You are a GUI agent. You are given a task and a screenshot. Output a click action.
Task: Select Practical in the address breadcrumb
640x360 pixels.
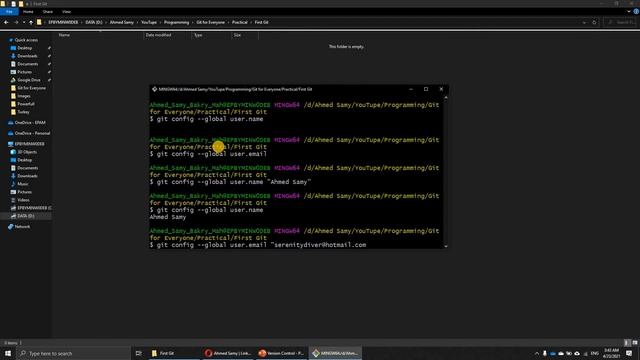[x=240, y=22]
